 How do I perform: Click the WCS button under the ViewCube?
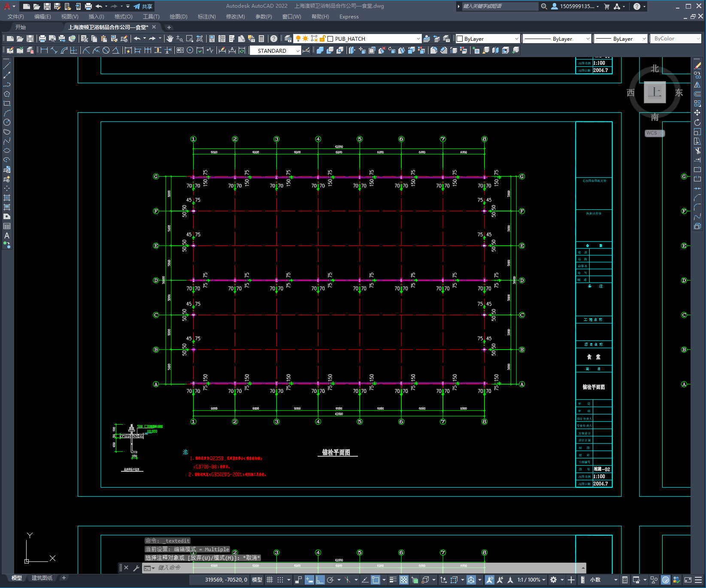[x=654, y=133]
